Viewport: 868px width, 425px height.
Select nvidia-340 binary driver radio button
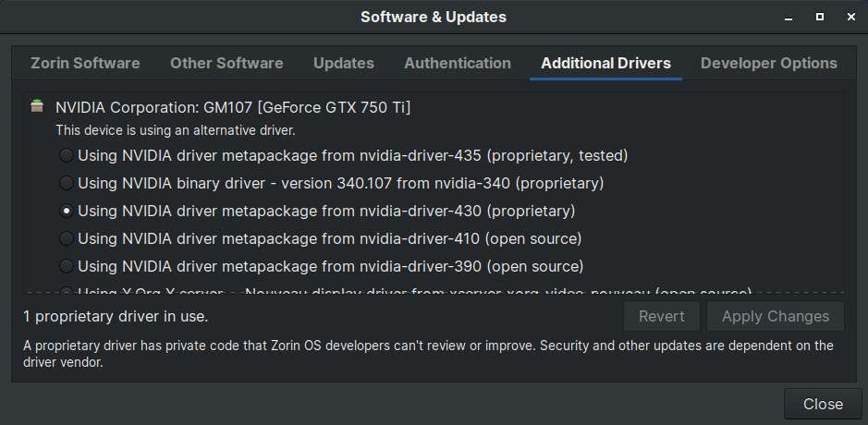pyautogui.click(x=67, y=183)
